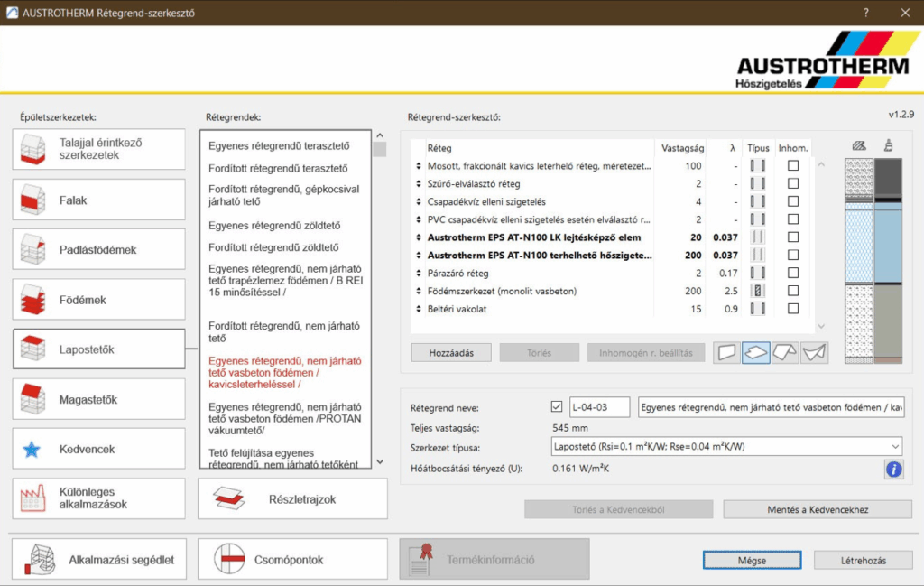
Task: Click Törlés a Kedvencekből button
Action: pos(618,509)
